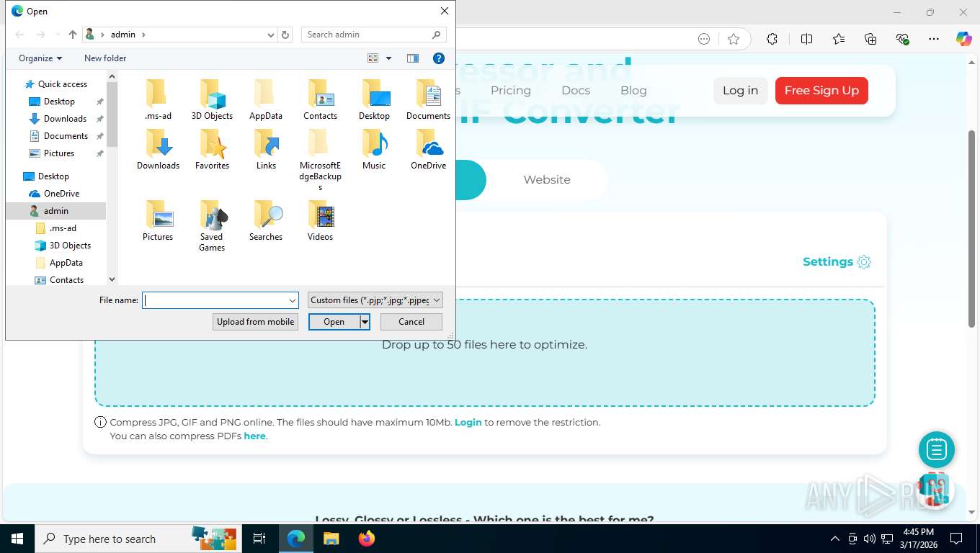Screen dimensions: 980x553
Task: Click the dialog Help question mark icon
Action: pyautogui.click(x=438, y=58)
